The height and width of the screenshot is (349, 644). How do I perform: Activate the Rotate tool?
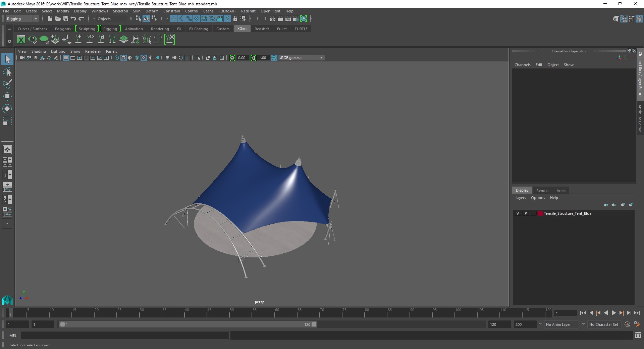7,109
